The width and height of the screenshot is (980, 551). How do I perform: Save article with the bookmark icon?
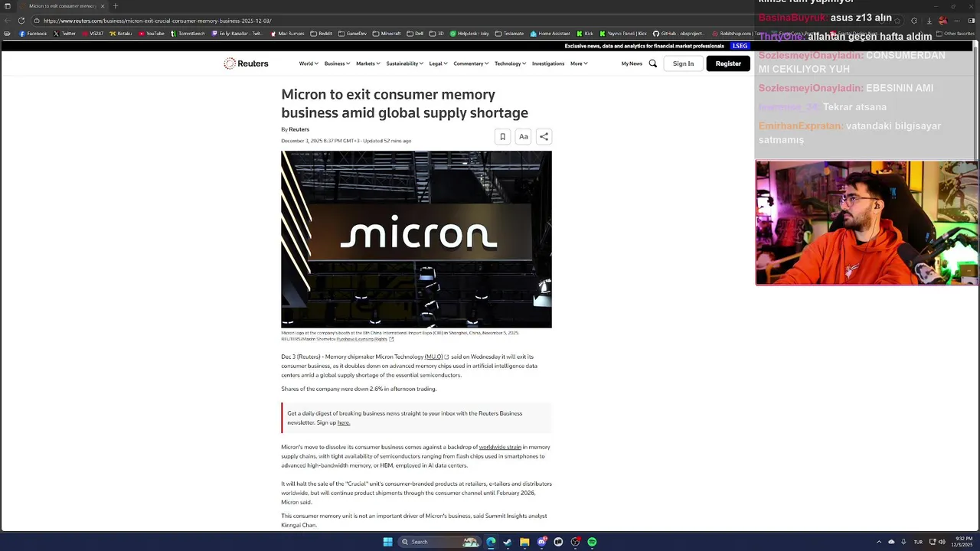502,137
